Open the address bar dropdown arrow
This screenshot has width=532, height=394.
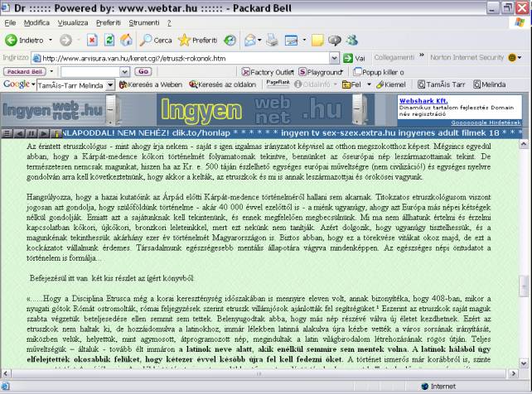334,58
